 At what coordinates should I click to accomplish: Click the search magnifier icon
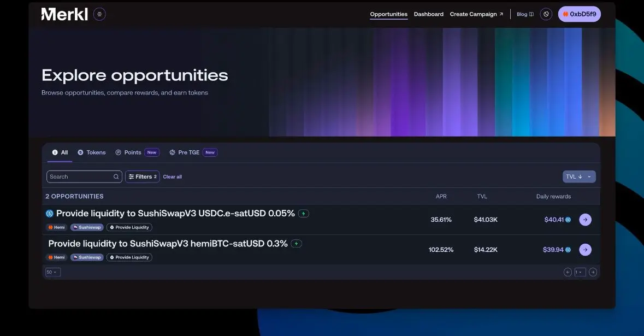pos(116,176)
